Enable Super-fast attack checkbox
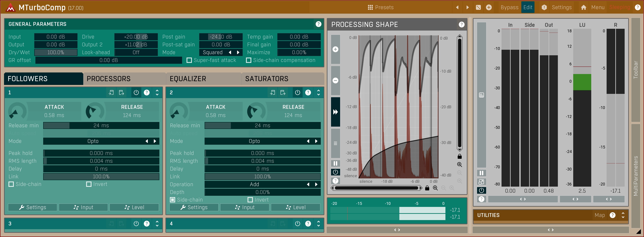 tap(189, 60)
